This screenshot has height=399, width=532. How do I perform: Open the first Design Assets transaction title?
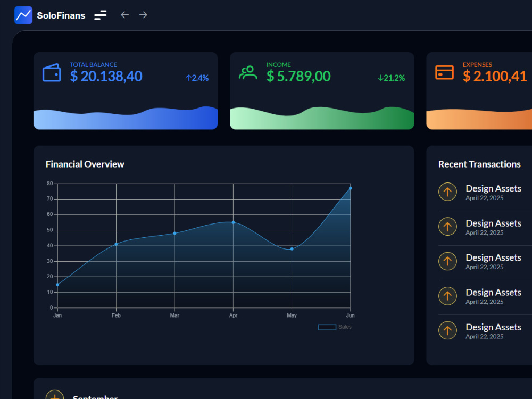point(493,189)
